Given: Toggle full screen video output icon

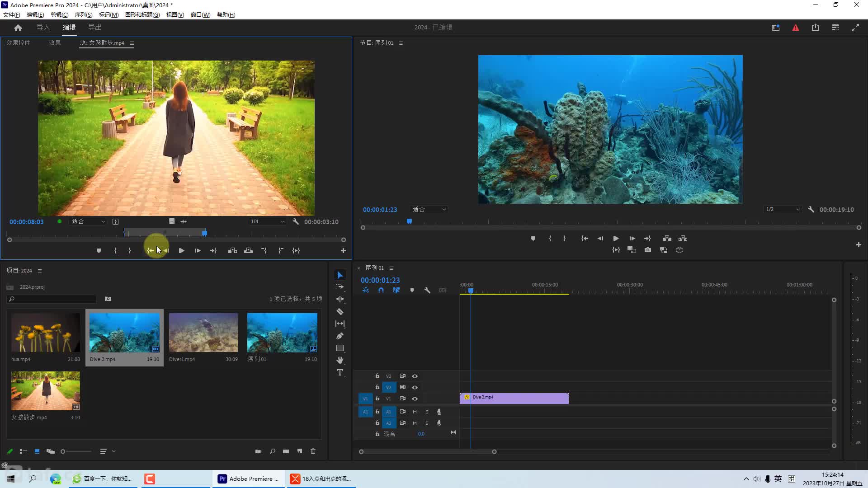Looking at the screenshot, I should (855, 28).
